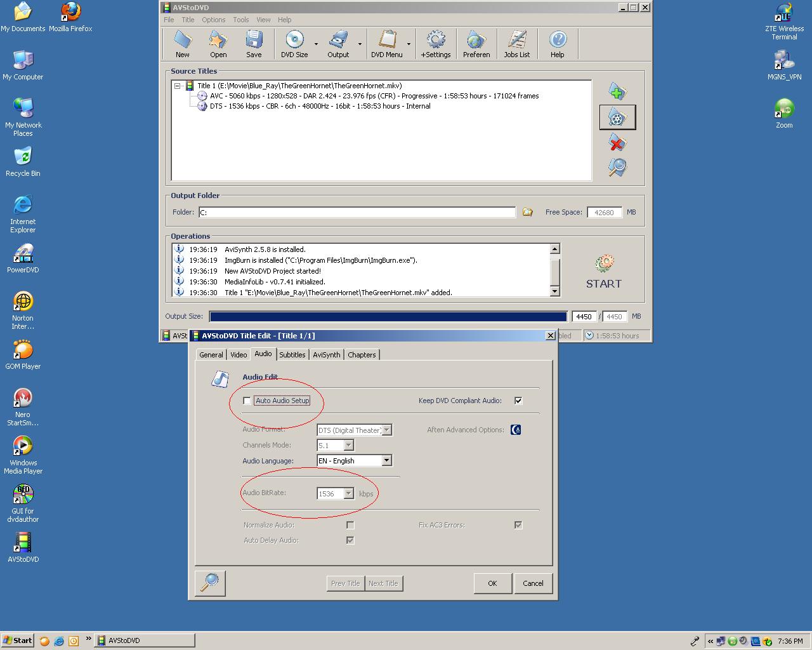
Task: Open GUI for dvdauthor desktop icon
Action: pos(23,503)
